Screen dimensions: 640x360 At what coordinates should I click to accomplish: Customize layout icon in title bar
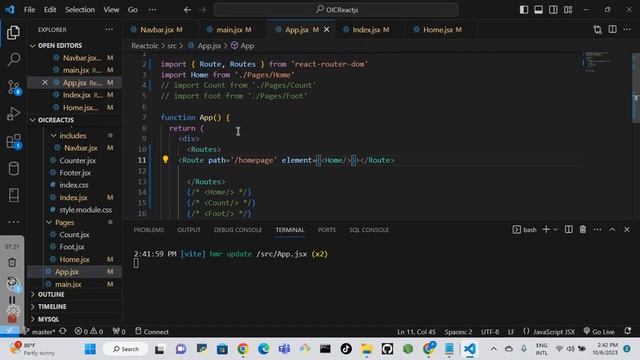tap(568, 9)
